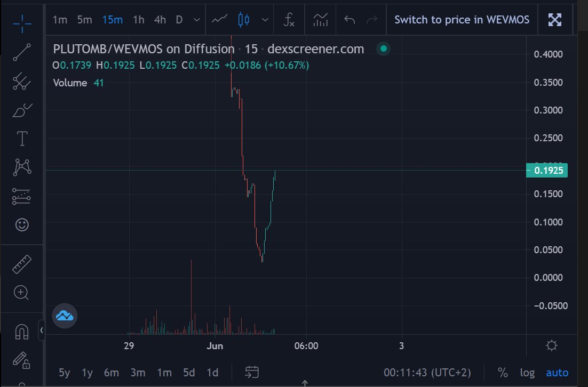Select the text annotation tool
This screenshot has width=588, height=387.
[x=22, y=139]
